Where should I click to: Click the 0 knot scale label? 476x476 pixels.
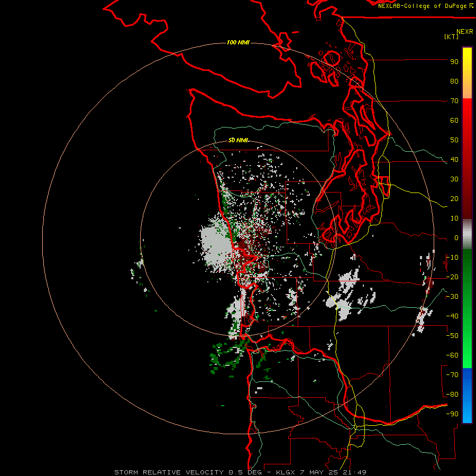point(456,237)
